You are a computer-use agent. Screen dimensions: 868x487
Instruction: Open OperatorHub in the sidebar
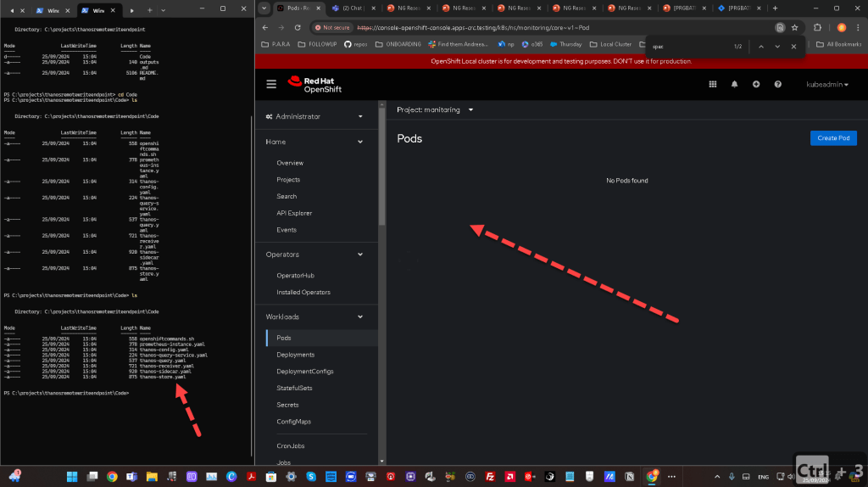pyautogui.click(x=296, y=276)
